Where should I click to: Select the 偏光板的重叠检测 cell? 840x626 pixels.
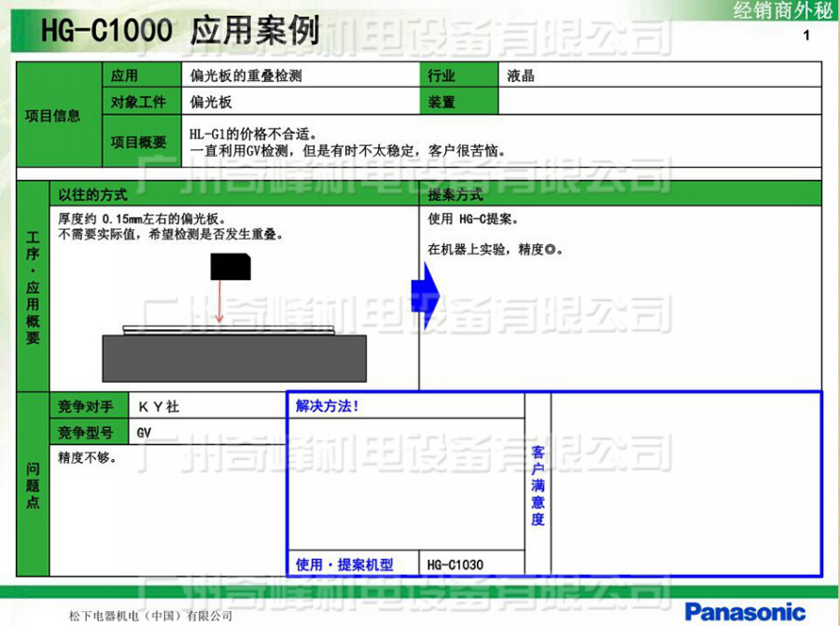click(246, 76)
